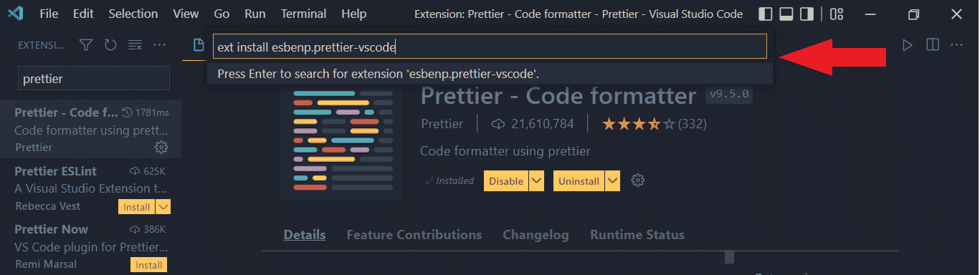Viewport: 980px width, 275px height.
Task: Click the 21,610,784 install count
Action: [532, 124]
